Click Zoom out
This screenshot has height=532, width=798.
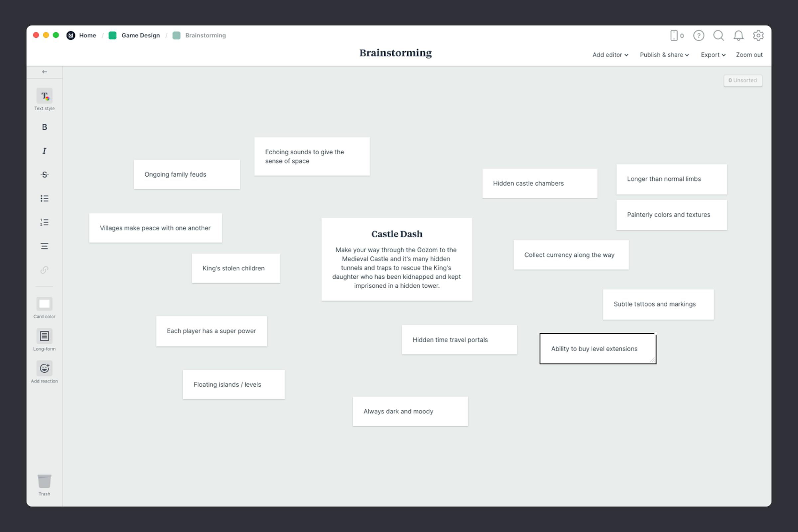[749, 55]
